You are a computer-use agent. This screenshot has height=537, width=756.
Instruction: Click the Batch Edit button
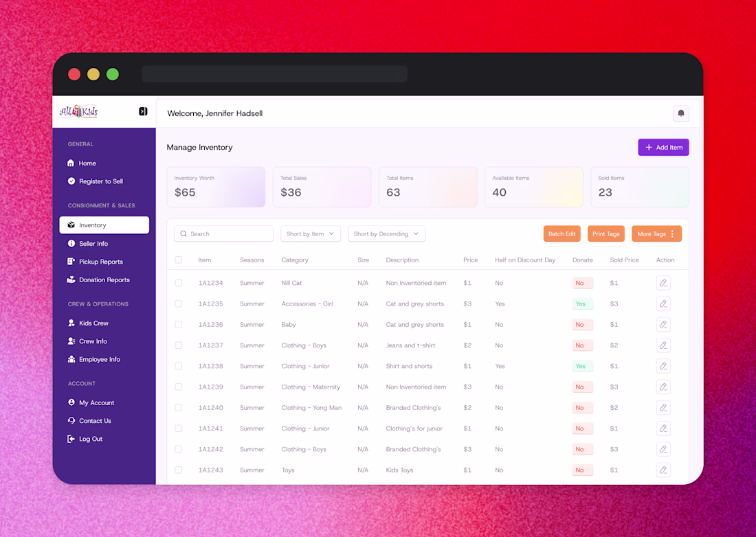pos(562,233)
